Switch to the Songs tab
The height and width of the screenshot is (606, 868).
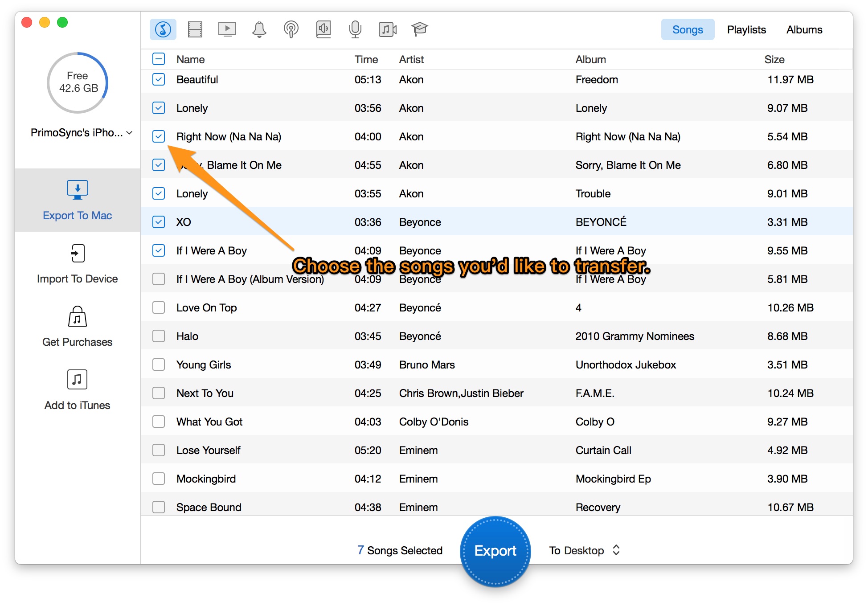pos(688,29)
